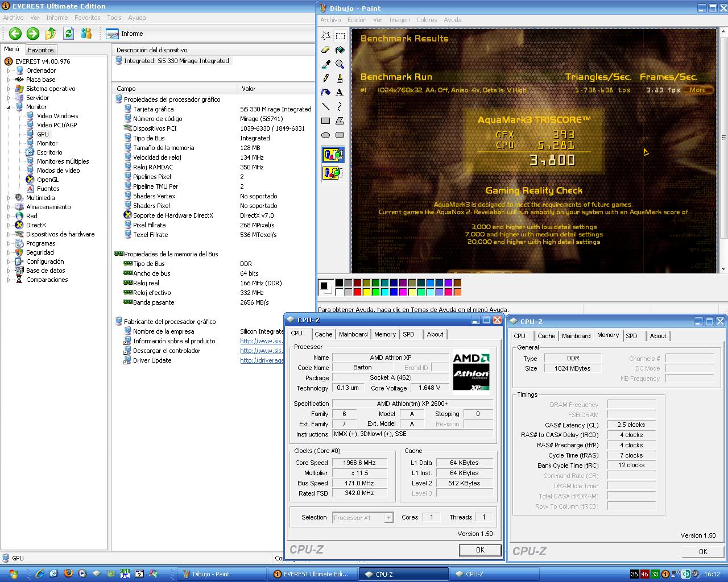Expand the Servidor tree node
The image size is (728, 582).
pos(9,98)
